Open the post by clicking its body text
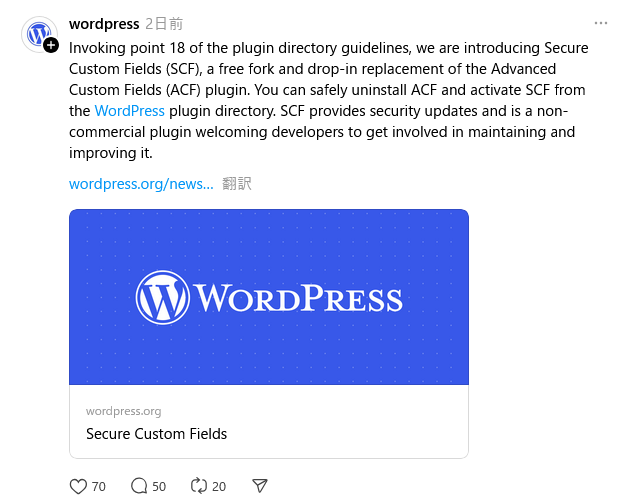632x501 pixels. point(328,100)
